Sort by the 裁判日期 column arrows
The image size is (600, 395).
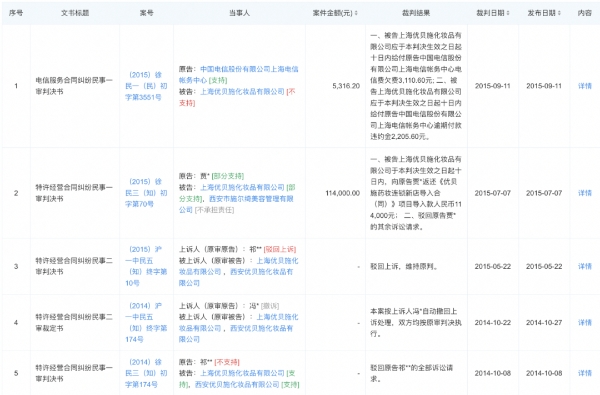point(508,13)
